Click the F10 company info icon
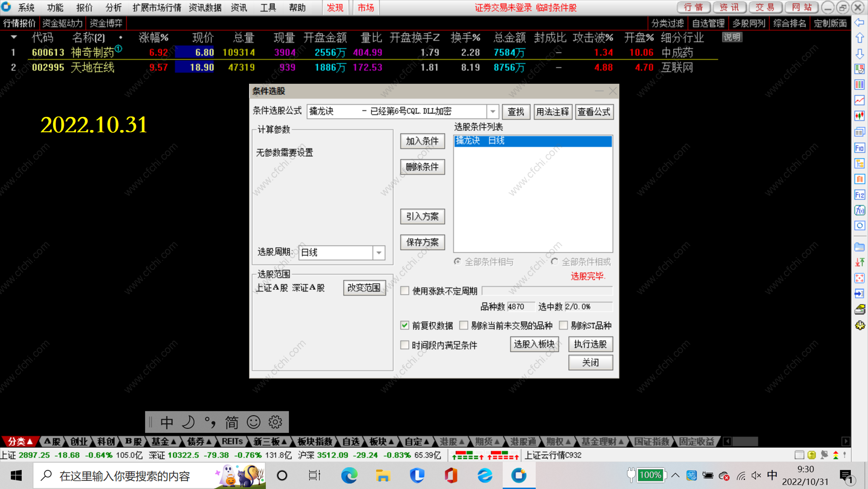The width and height of the screenshot is (868, 489). click(x=859, y=148)
